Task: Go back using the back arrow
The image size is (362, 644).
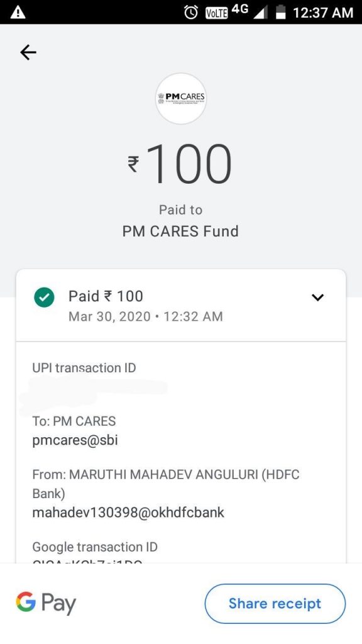Action: [x=28, y=53]
